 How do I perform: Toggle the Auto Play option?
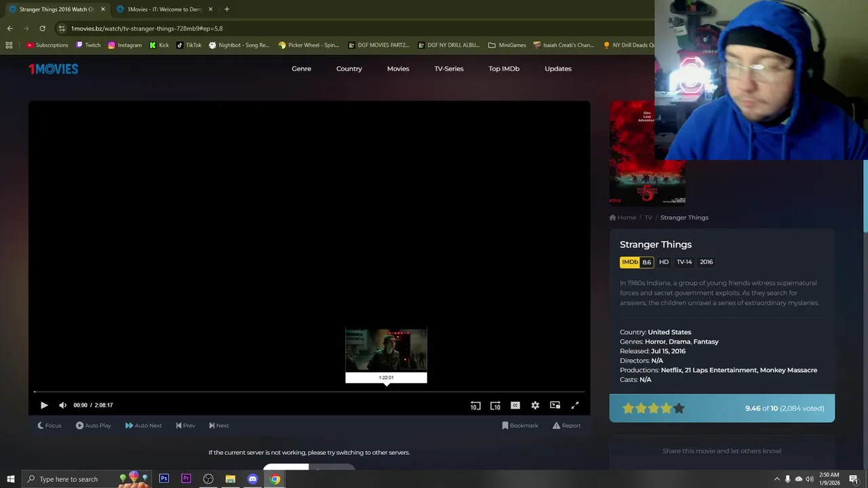94,426
